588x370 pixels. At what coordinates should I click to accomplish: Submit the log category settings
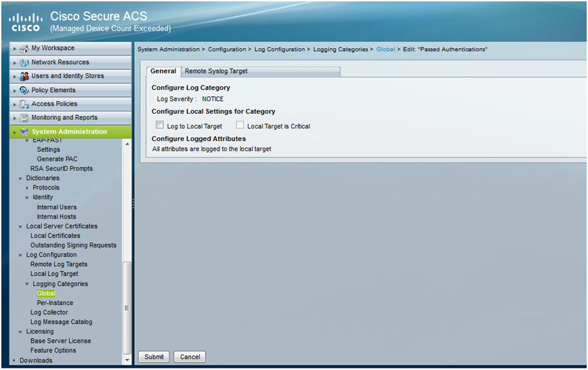pos(154,357)
